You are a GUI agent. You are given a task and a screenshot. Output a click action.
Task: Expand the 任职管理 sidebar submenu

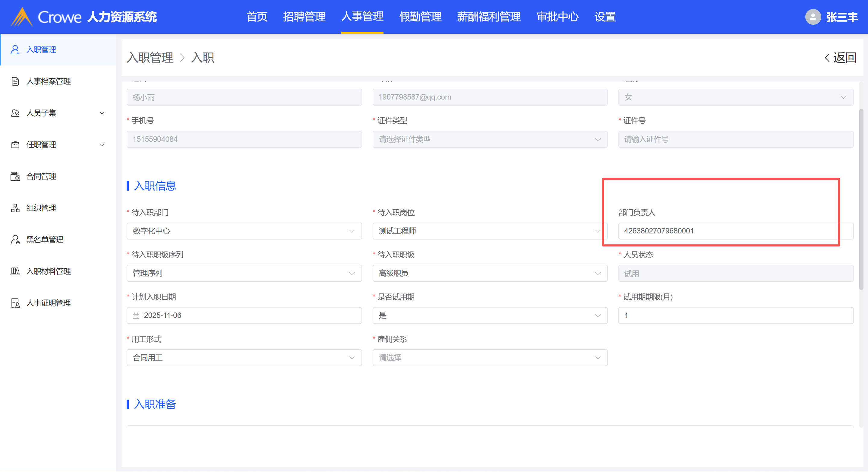(102, 145)
